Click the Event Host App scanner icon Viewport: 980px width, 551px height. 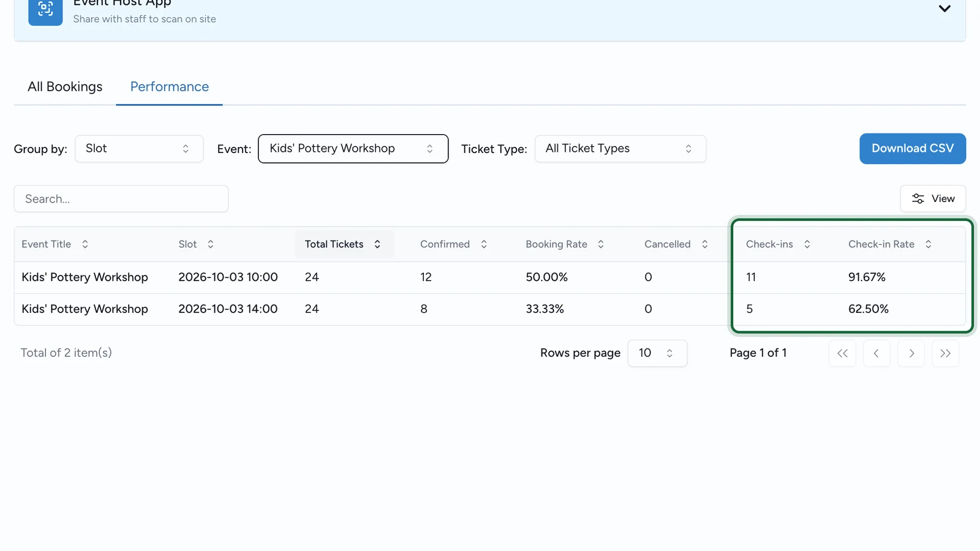tap(45, 10)
